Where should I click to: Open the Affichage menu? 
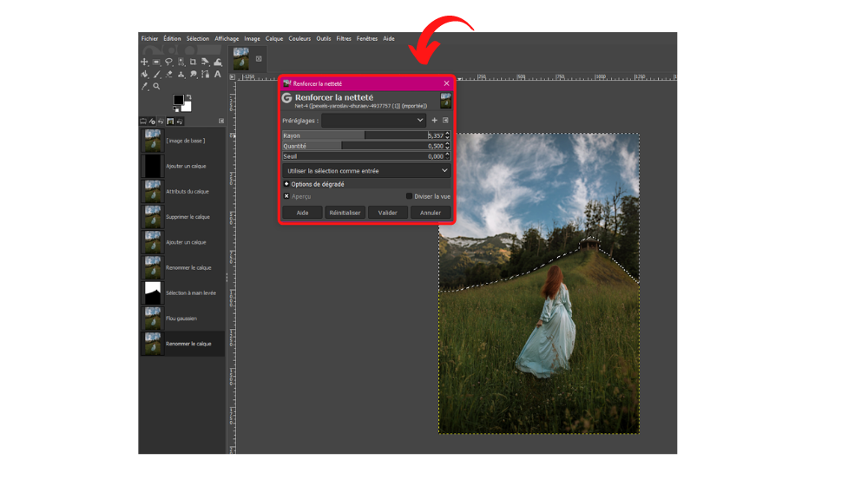(227, 39)
